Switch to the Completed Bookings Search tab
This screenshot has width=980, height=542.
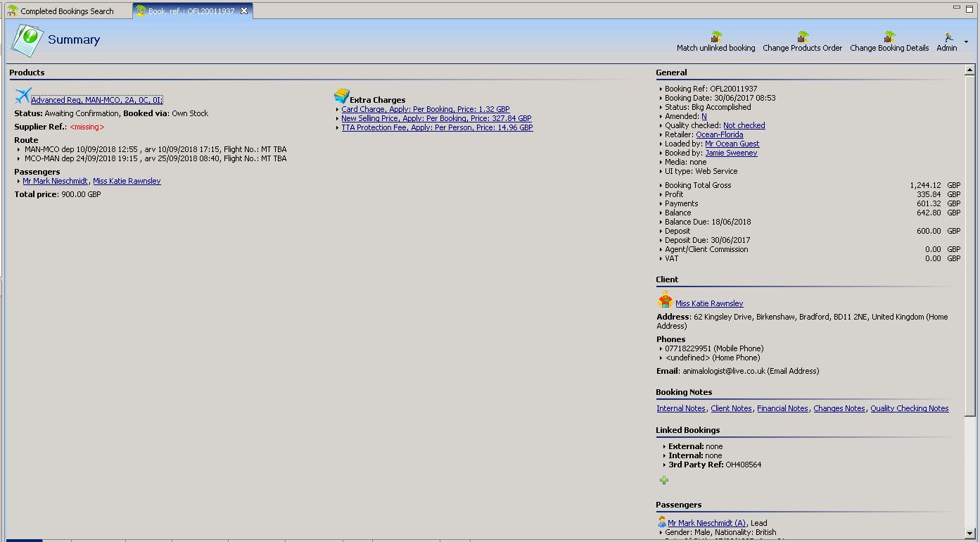pyautogui.click(x=67, y=11)
